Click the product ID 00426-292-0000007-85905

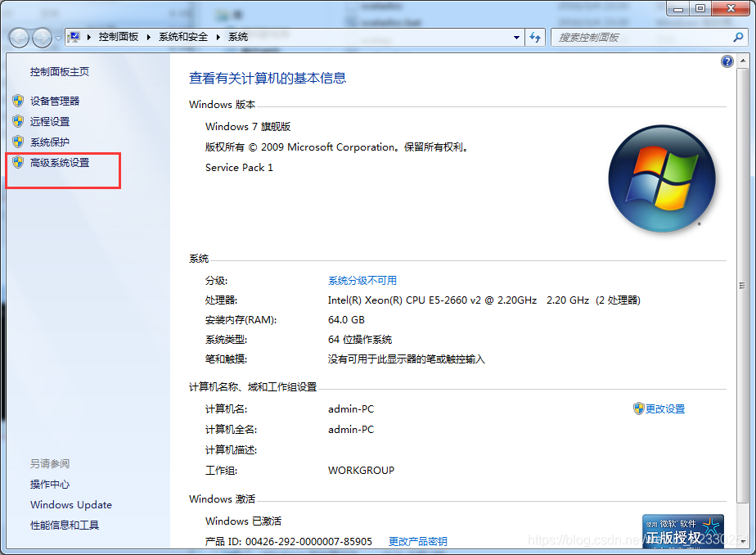tap(308, 542)
